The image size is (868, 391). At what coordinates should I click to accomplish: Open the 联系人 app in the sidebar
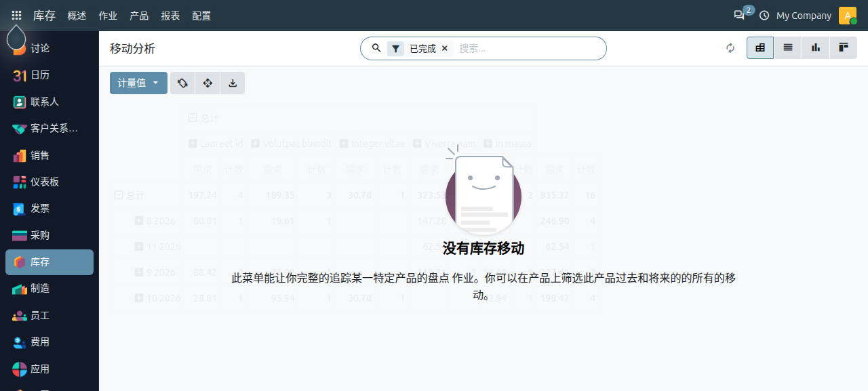50,102
